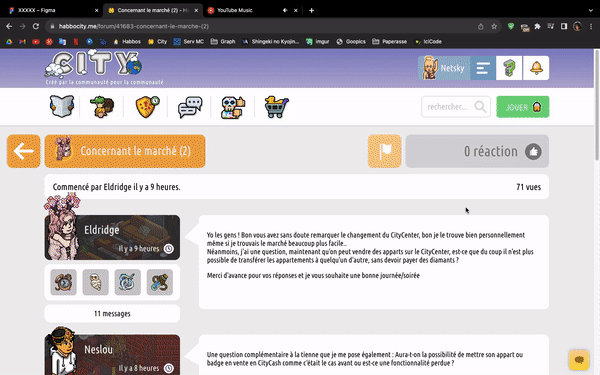
Task: Click the Netsky profile button
Action: [444, 68]
